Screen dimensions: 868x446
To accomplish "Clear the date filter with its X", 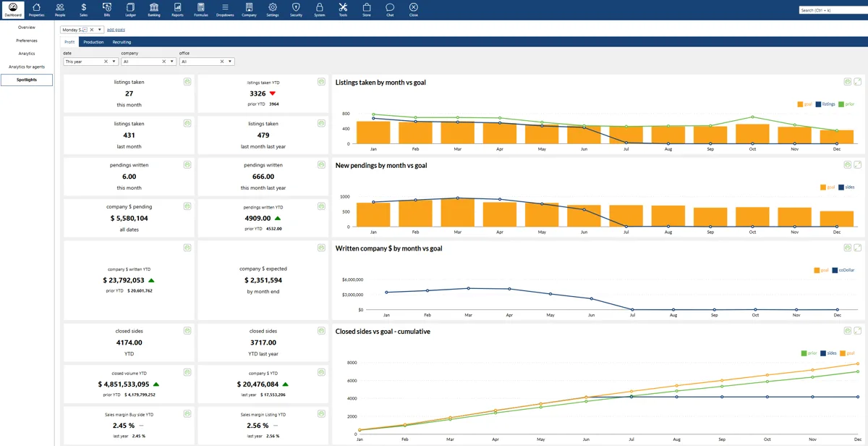I will 106,62.
